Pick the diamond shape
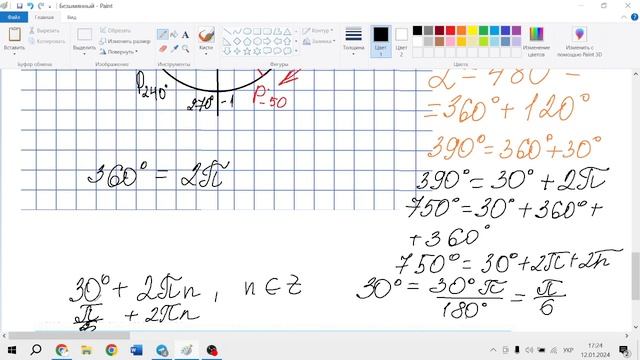Viewport: 640px width, 360px height. (x=237, y=41)
